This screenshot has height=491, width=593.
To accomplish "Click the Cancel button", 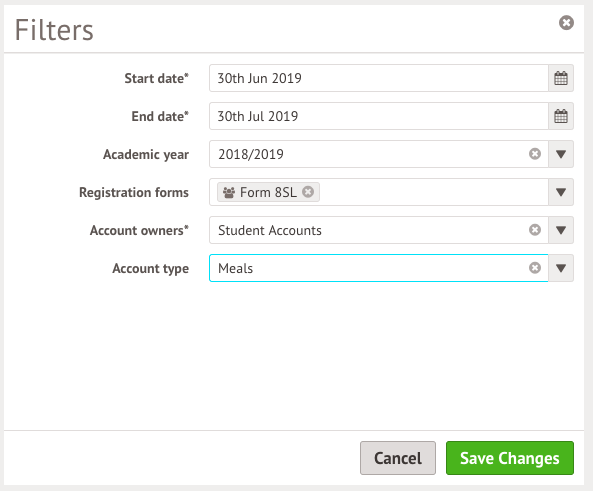I will [x=398, y=458].
